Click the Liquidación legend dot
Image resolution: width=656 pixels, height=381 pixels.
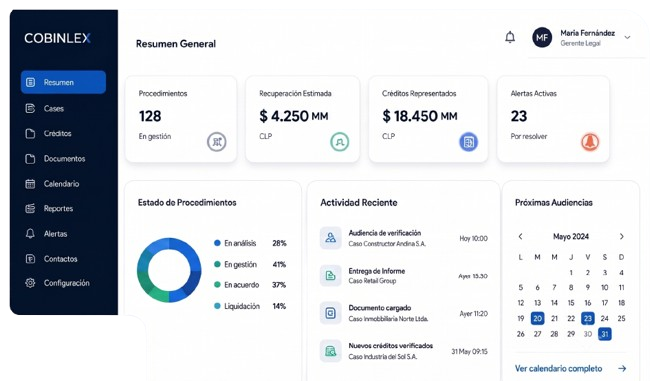[x=217, y=306]
